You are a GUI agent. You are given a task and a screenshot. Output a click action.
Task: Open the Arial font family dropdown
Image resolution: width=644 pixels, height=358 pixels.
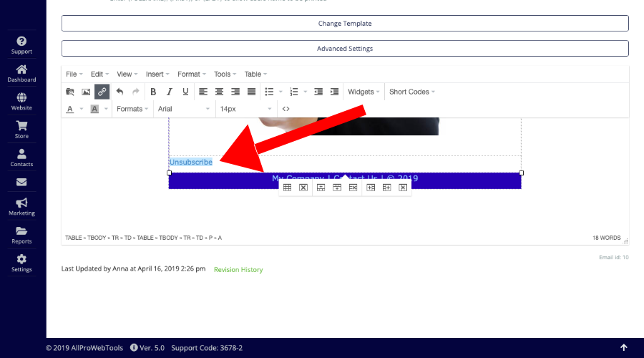[x=183, y=109]
